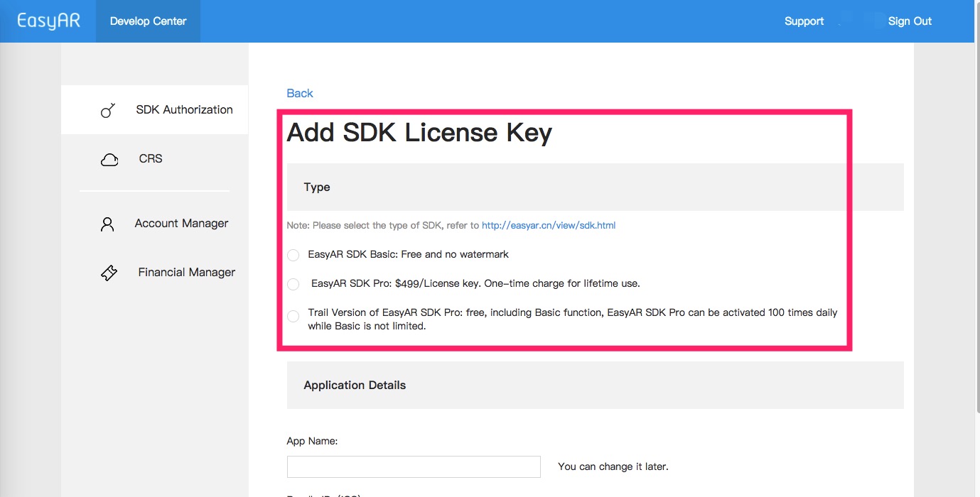Open SDK Authorization in the sidebar
Screen dimensions: 980x497
(x=154, y=110)
